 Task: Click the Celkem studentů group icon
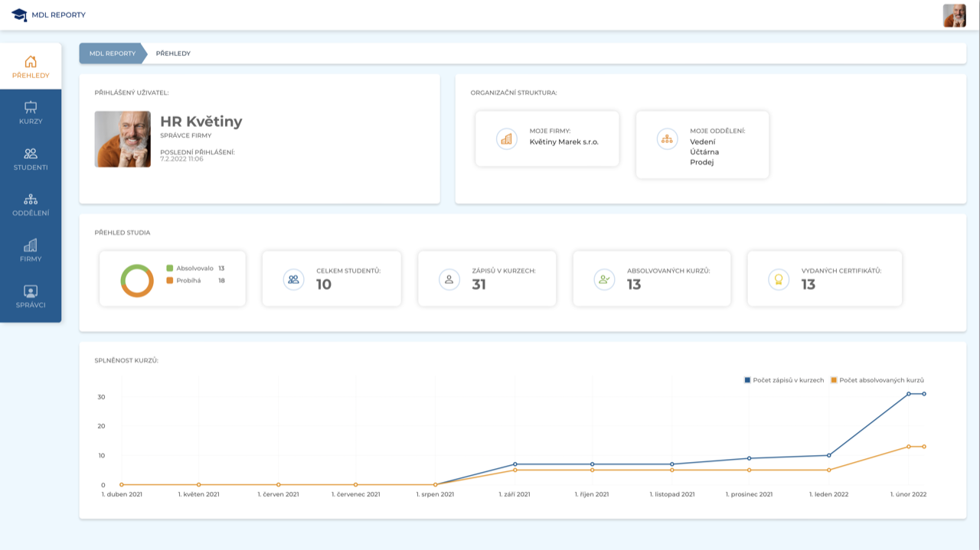click(293, 279)
